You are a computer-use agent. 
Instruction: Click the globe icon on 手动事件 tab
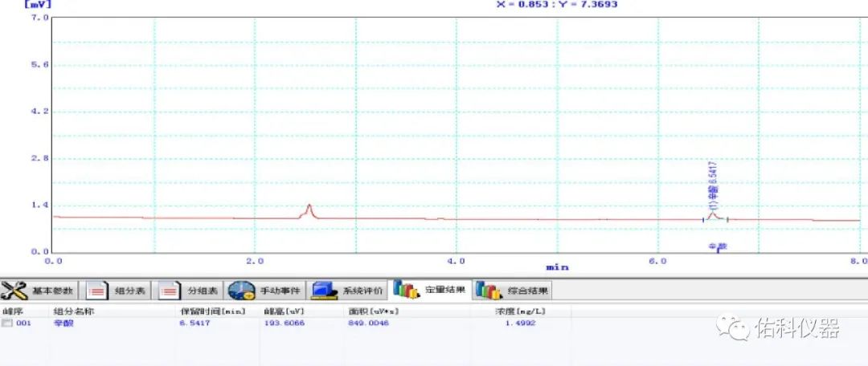pyautogui.click(x=241, y=290)
